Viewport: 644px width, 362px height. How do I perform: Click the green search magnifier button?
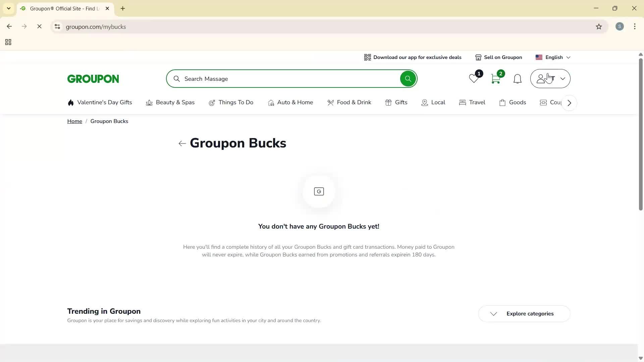tap(408, 78)
